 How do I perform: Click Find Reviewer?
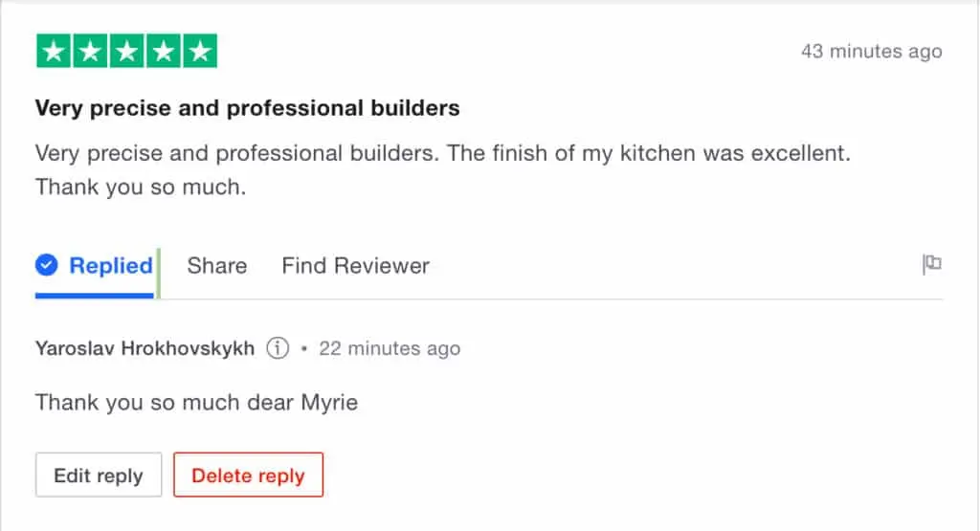355,266
